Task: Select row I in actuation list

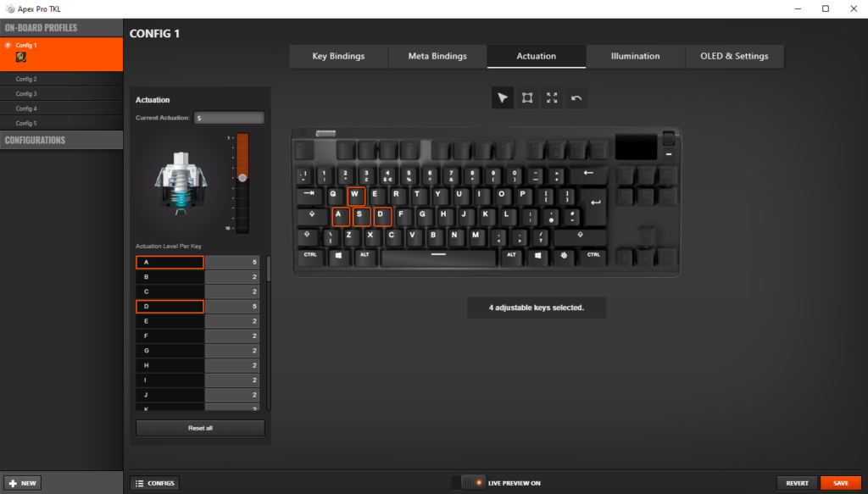Action: click(x=197, y=380)
